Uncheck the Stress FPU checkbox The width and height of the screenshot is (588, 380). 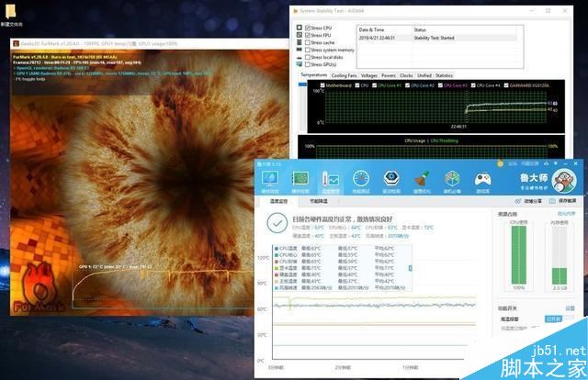308,35
